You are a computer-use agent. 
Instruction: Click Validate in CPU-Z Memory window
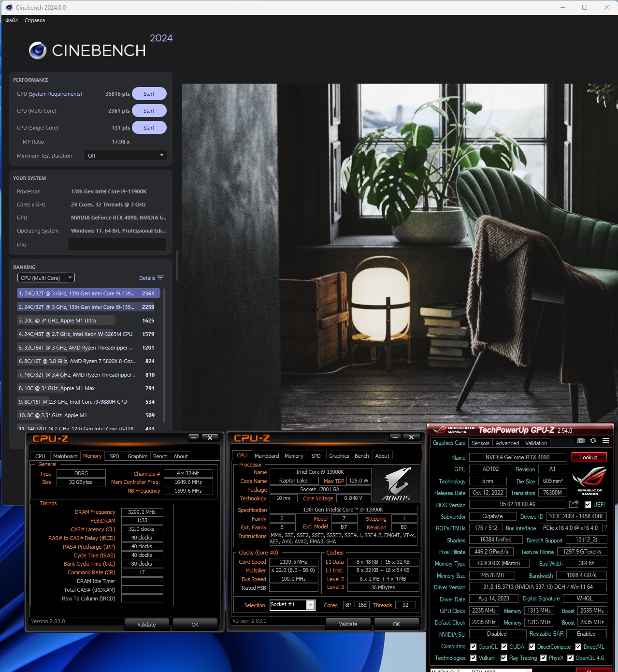point(146,625)
